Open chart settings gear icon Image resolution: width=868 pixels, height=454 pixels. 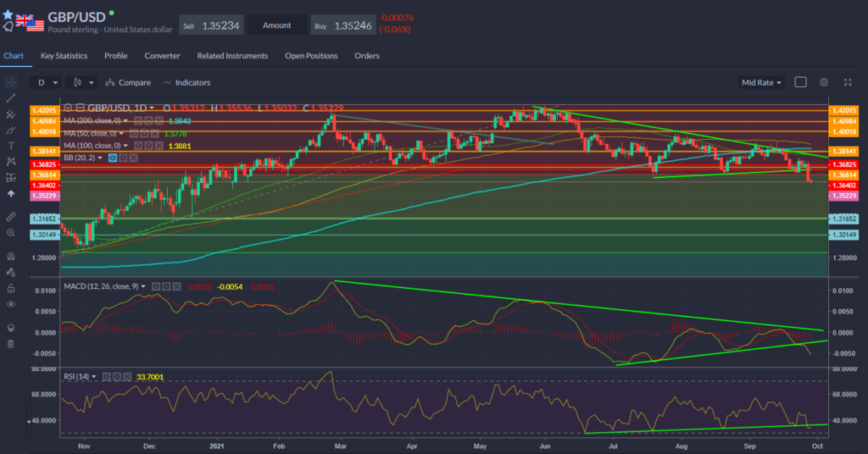(823, 83)
